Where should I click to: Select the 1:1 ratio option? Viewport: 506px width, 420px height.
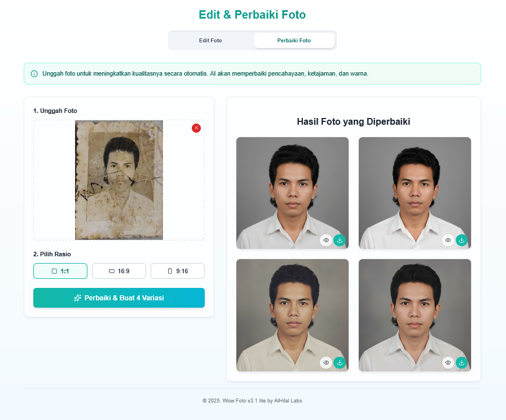(60, 271)
